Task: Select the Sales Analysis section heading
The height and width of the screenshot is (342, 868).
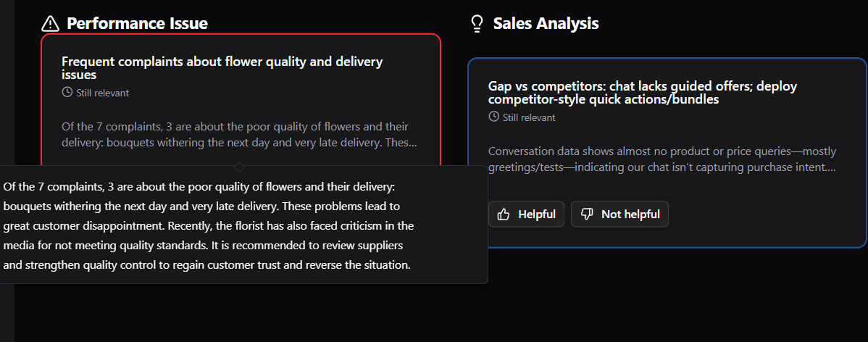Action: click(546, 24)
